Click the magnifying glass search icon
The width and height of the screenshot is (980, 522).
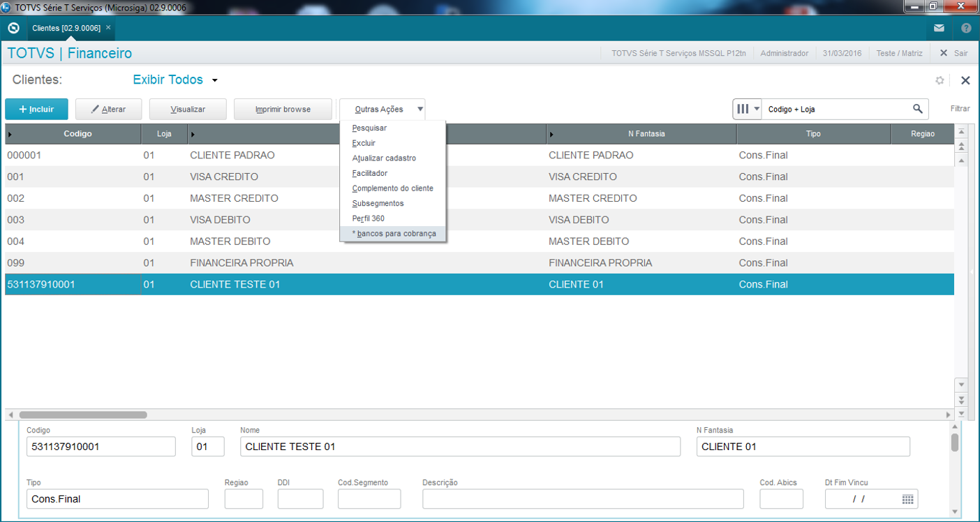[x=918, y=109]
